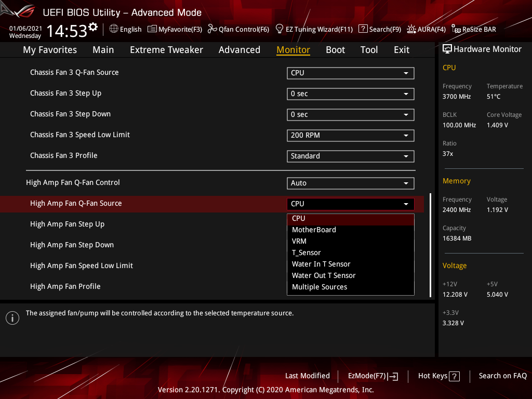Select High Amp Fan Q-Fan Control label
532x399 pixels.
(x=73, y=182)
